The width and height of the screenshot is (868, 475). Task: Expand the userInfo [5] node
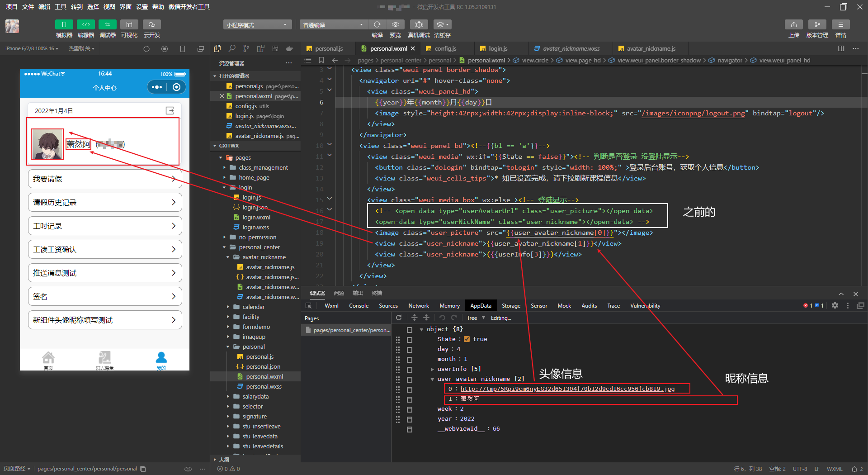pyautogui.click(x=433, y=369)
